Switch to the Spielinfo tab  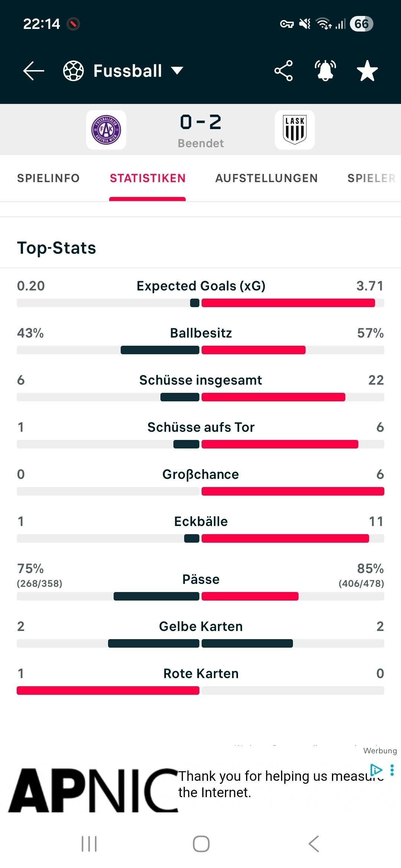click(x=48, y=178)
